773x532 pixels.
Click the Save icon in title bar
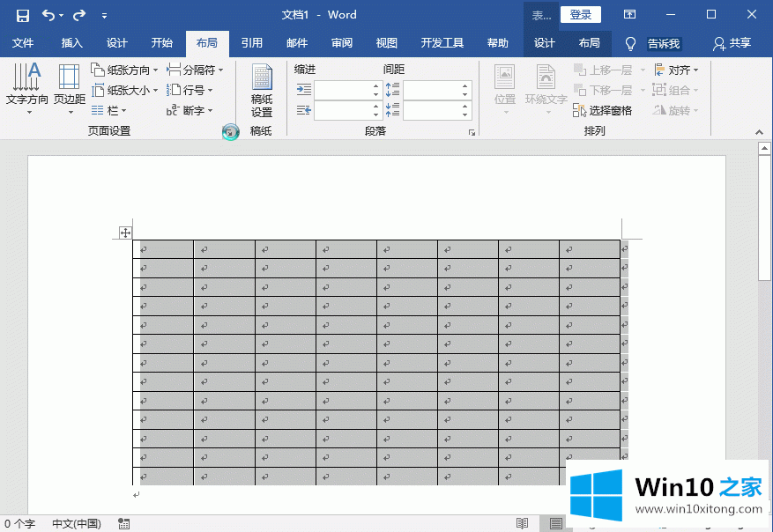23,15
